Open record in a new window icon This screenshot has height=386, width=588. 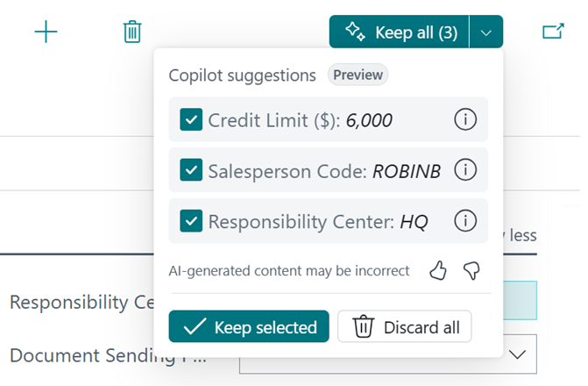pyautogui.click(x=553, y=32)
